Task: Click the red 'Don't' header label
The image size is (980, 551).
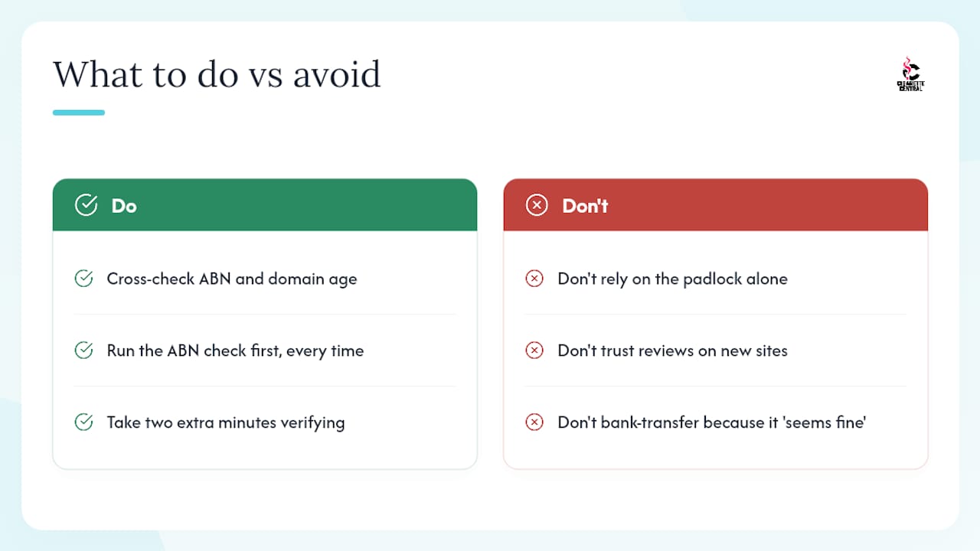Action: [x=585, y=205]
